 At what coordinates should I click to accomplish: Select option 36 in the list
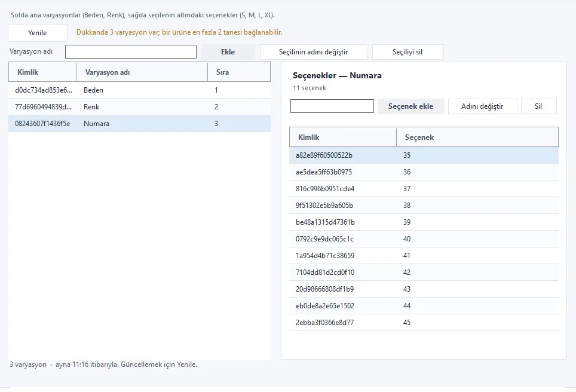tap(424, 172)
